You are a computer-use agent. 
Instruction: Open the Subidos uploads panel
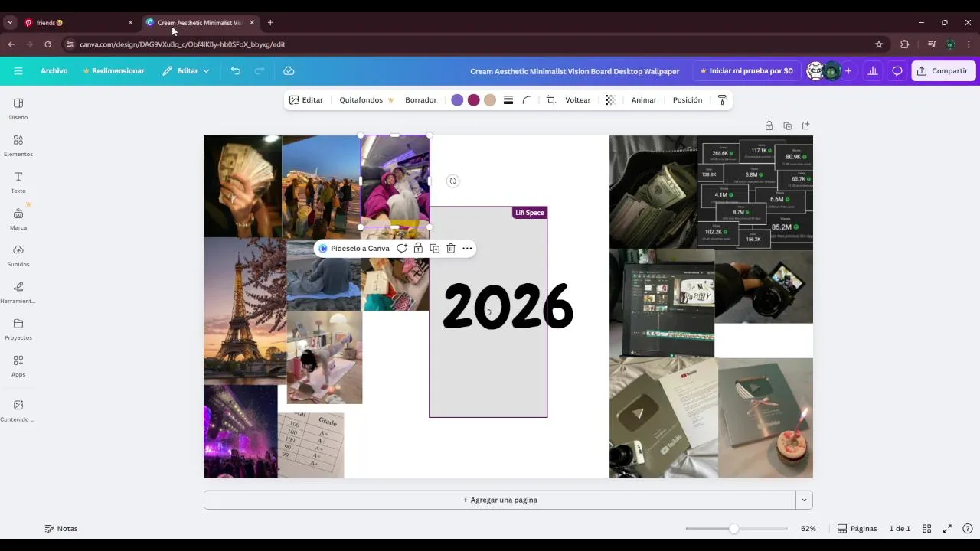(x=18, y=256)
